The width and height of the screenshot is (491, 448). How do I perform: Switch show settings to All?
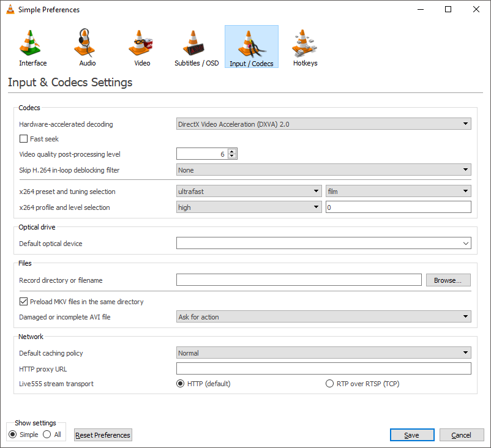[47, 434]
